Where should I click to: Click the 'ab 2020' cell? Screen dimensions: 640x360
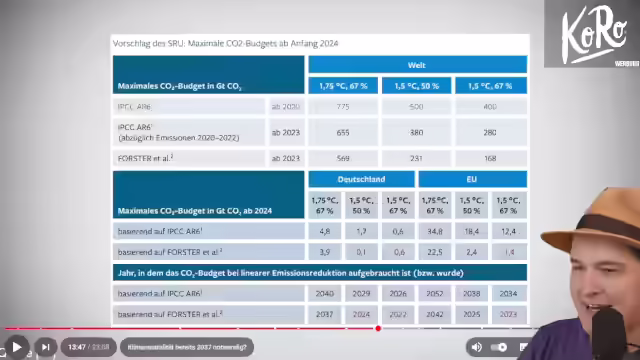[x=286, y=107]
